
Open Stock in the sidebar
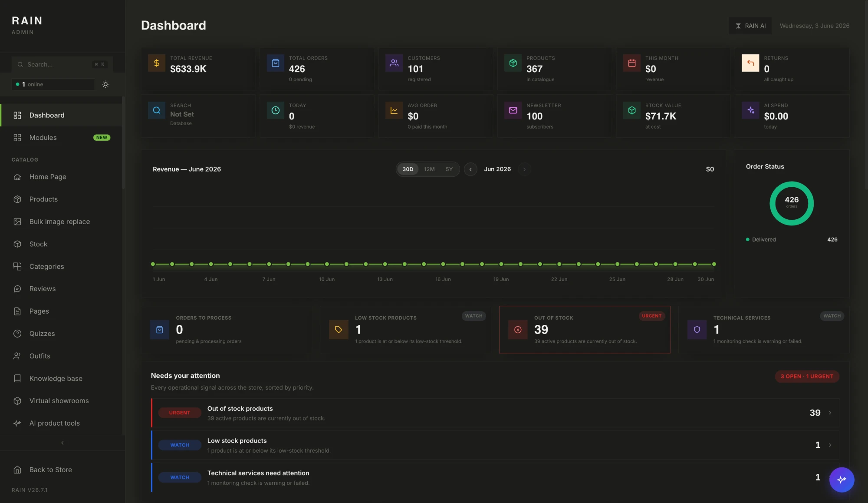tap(61, 244)
